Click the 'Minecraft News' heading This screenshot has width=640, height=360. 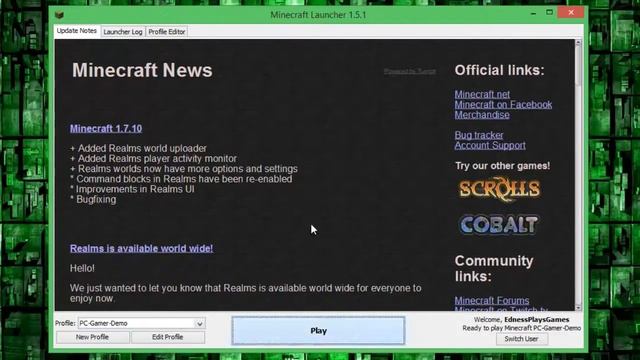click(x=142, y=70)
